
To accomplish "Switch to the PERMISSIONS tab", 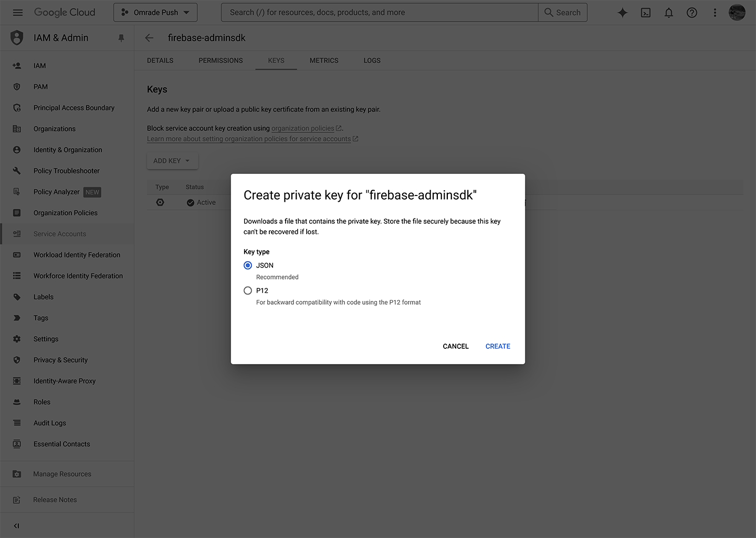I will (220, 60).
